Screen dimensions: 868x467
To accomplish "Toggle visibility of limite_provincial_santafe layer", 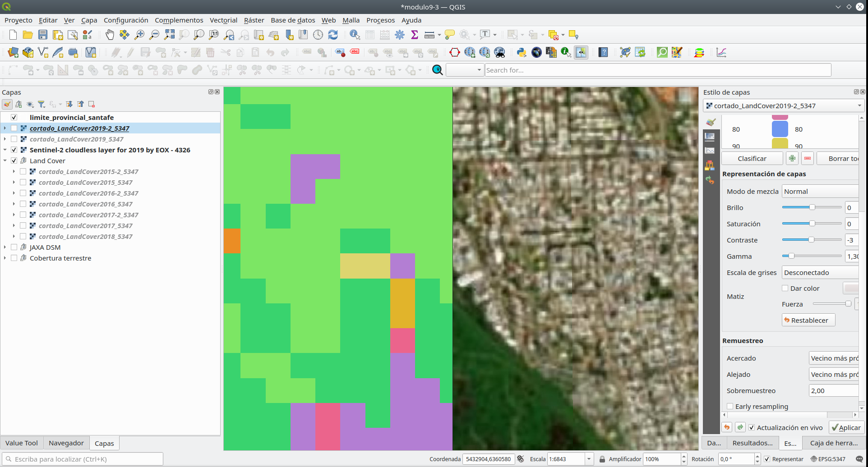I will [x=14, y=117].
